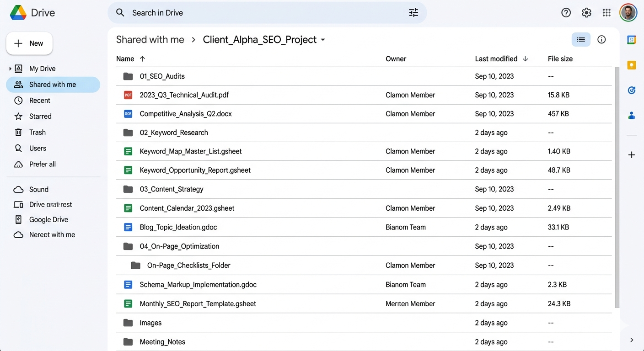Select Shared with me in the sidebar

point(53,84)
